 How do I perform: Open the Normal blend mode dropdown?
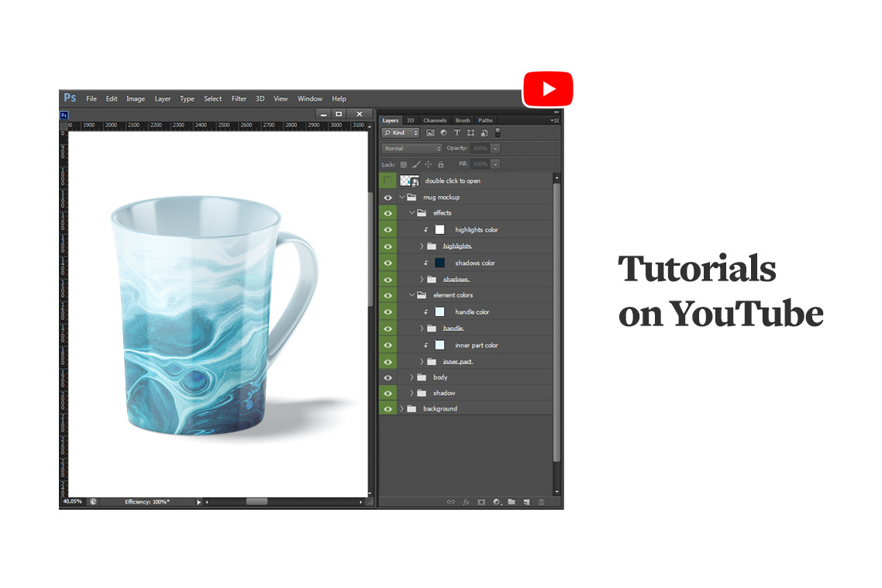click(412, 148)
